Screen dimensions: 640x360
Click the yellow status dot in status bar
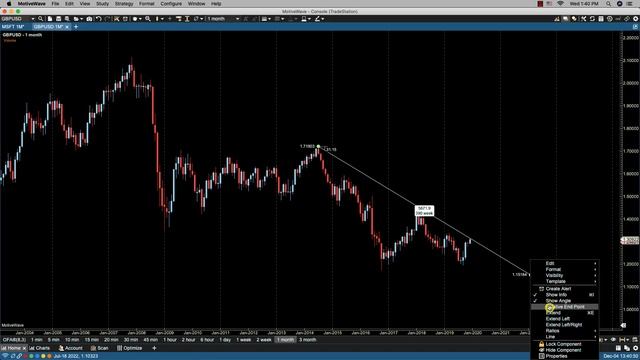pyautogui.click(x=43, y=356)
